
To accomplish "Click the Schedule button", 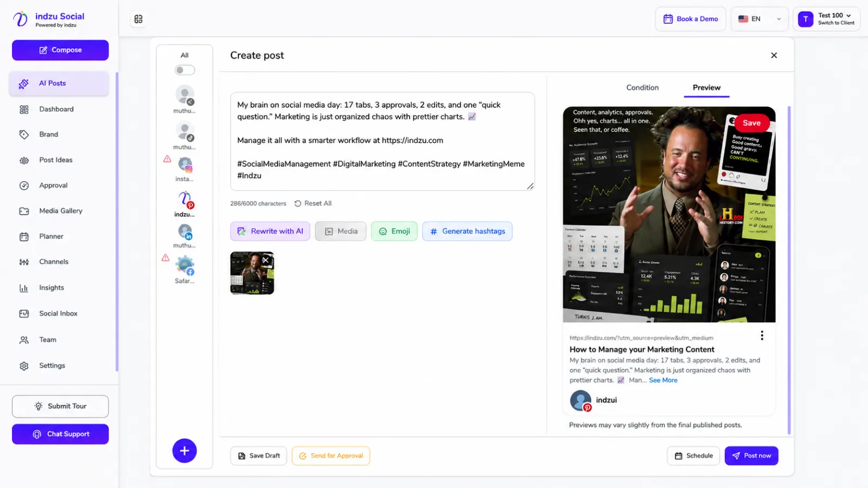I will click(693, 456).
